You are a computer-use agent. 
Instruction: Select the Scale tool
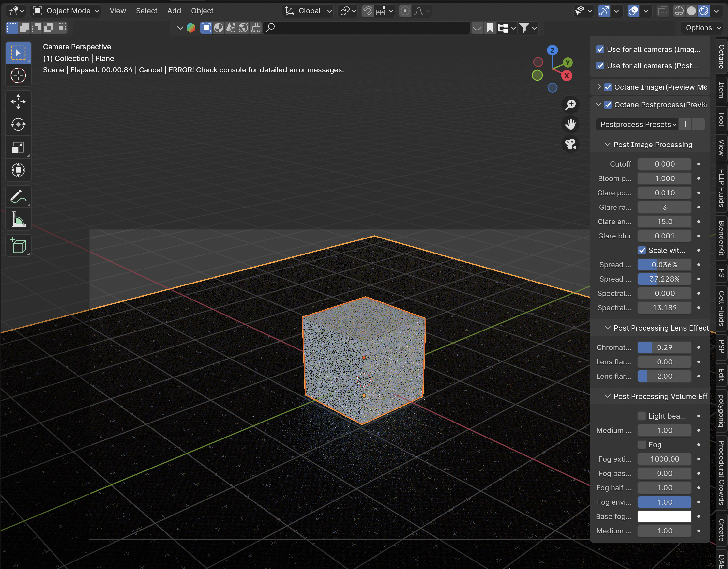click(18, 147)
